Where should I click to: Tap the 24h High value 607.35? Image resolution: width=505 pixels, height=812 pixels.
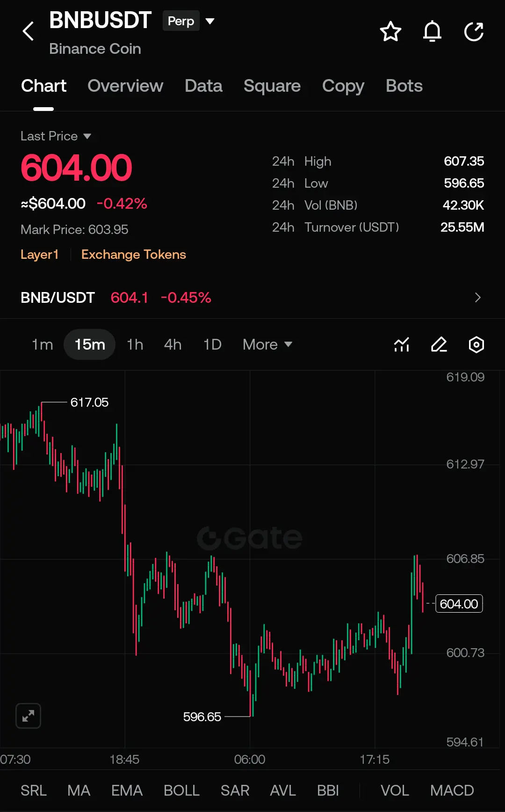point(464,161)
